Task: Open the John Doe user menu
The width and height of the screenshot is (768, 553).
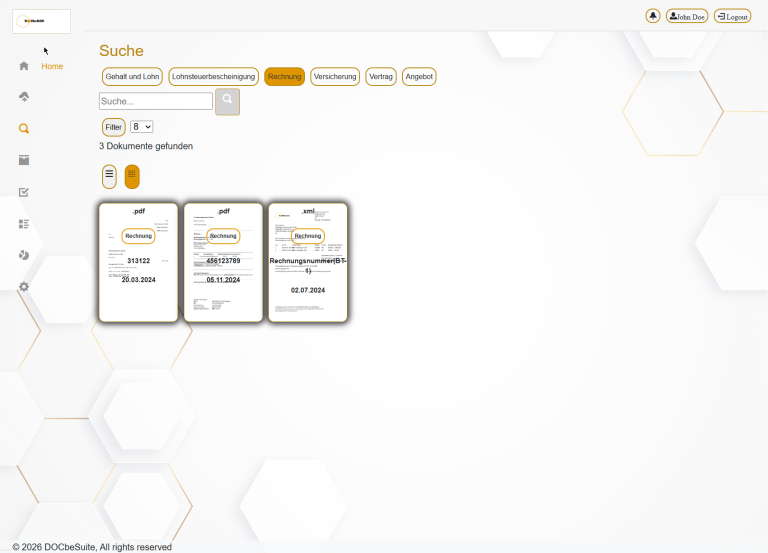Action: point(687,16)
